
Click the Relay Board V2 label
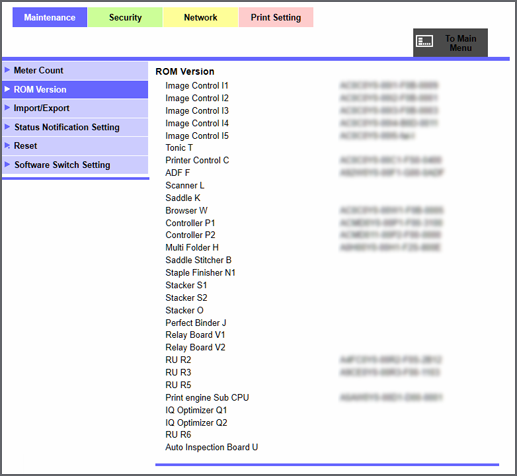point(195,348)
